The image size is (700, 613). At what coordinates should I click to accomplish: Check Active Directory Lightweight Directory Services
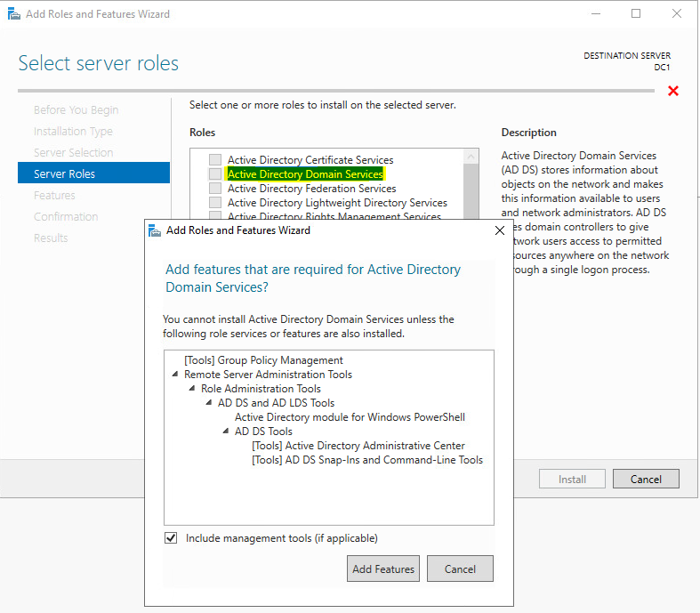tap(215, 203)
